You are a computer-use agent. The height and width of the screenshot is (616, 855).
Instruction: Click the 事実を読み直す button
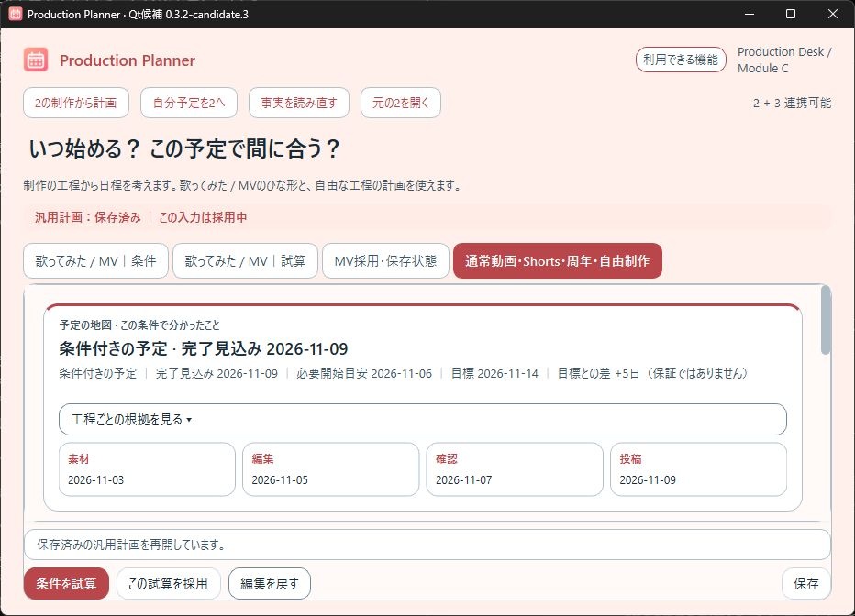(299, 103)
